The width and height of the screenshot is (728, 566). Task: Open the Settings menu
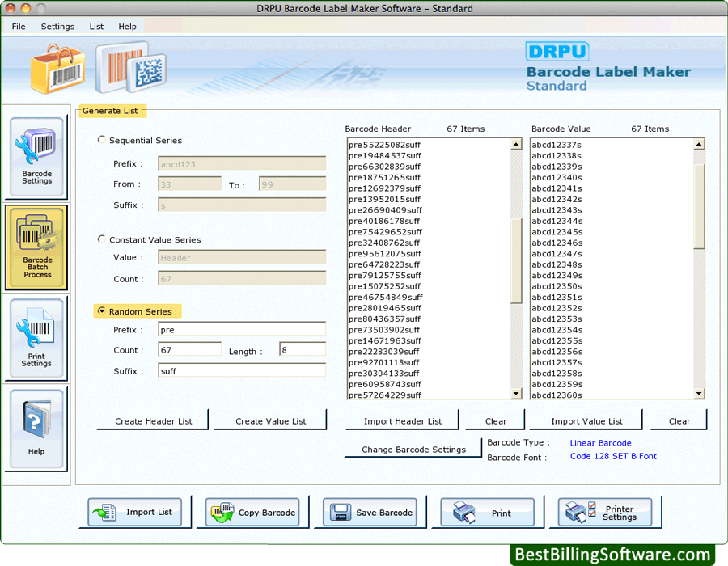57,27
